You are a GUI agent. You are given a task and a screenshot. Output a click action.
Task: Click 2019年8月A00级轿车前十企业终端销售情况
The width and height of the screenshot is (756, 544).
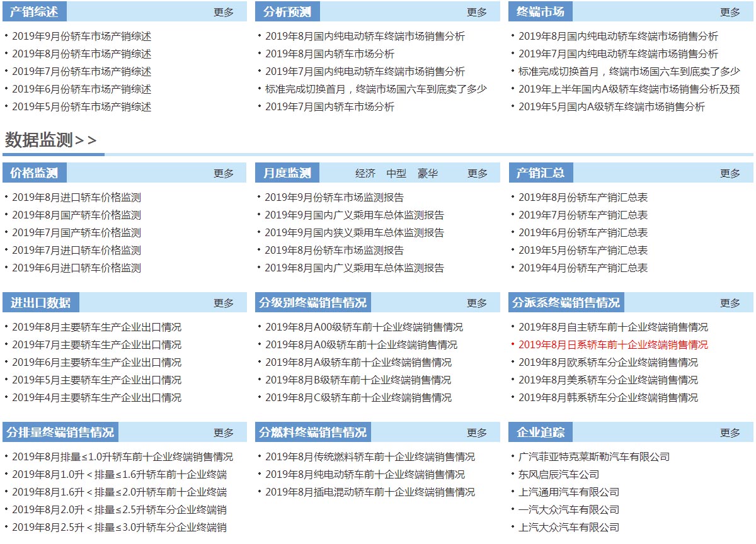click(364, 327)
